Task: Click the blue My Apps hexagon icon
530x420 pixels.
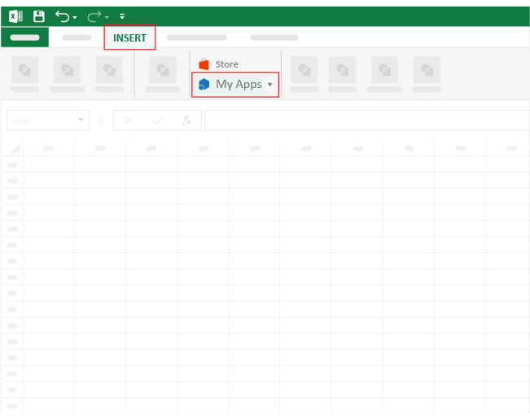Action: pos(204,84)
